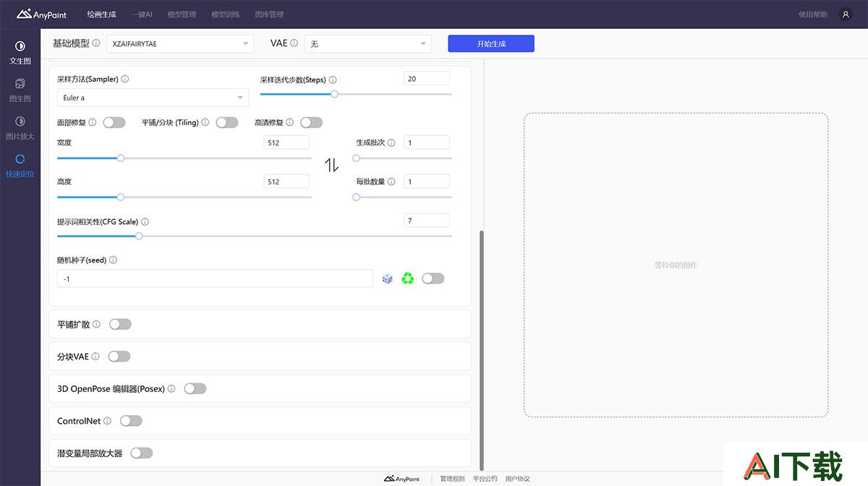
Task: Open the user account avatar icon
Action: (x=845, y=14)
